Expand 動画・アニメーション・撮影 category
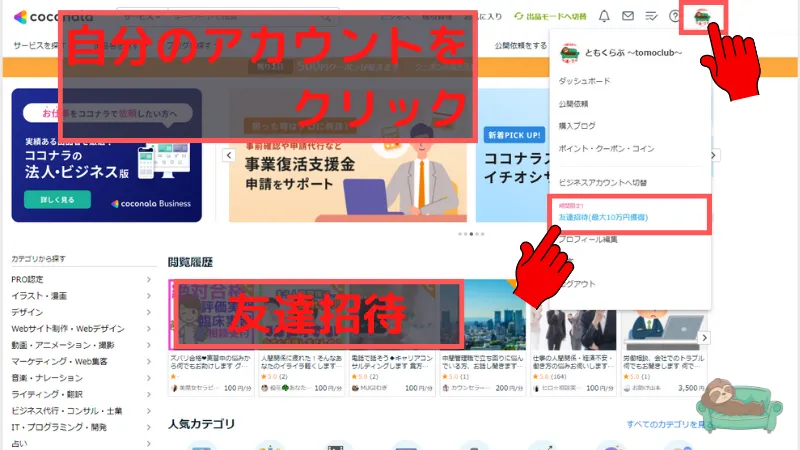 (x=82, y=345)
